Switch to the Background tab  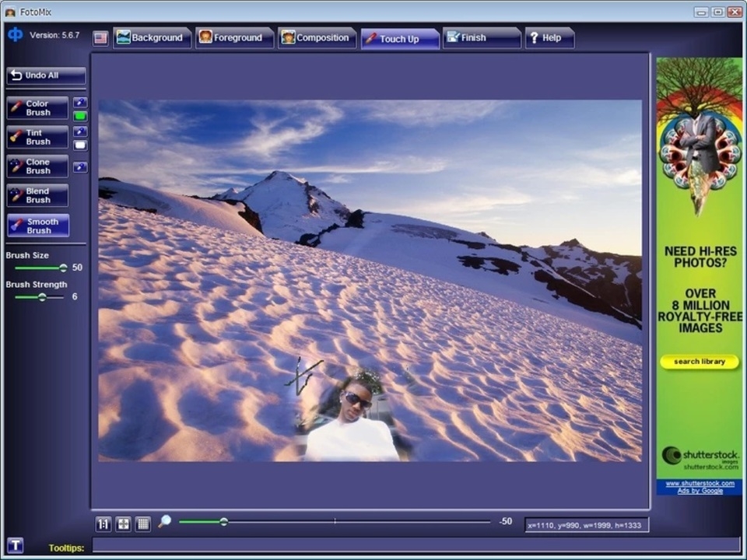(x=152, y=38)
